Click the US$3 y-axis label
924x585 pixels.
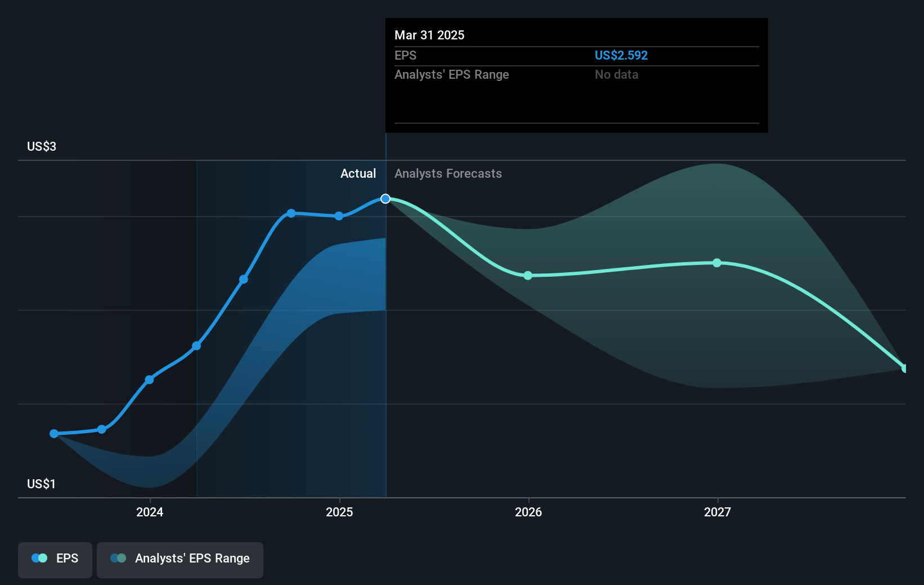[x=42, y=146]
